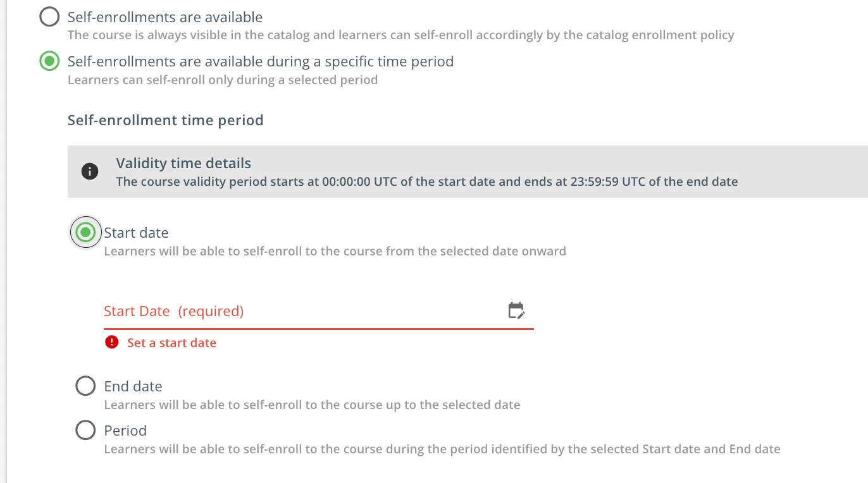
Task: Click the "Start date" option label text
Action: (136, 233)
